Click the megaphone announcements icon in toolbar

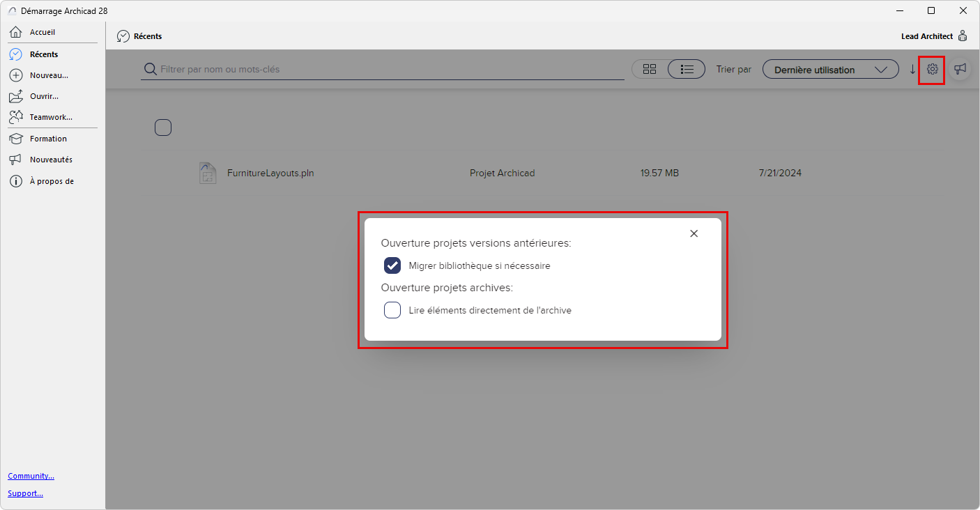(960, 69)
